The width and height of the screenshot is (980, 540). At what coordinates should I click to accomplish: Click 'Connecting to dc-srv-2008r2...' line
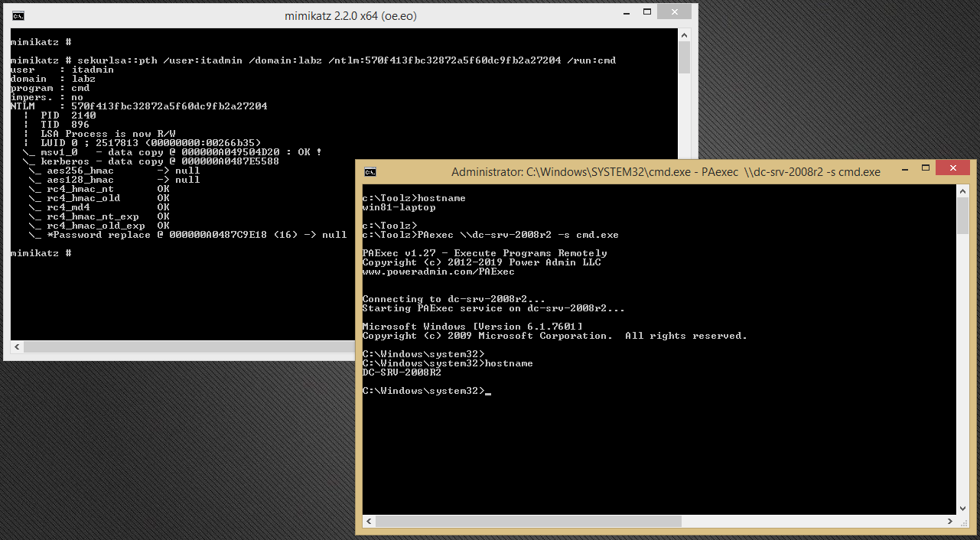click(x=454, y=299)
